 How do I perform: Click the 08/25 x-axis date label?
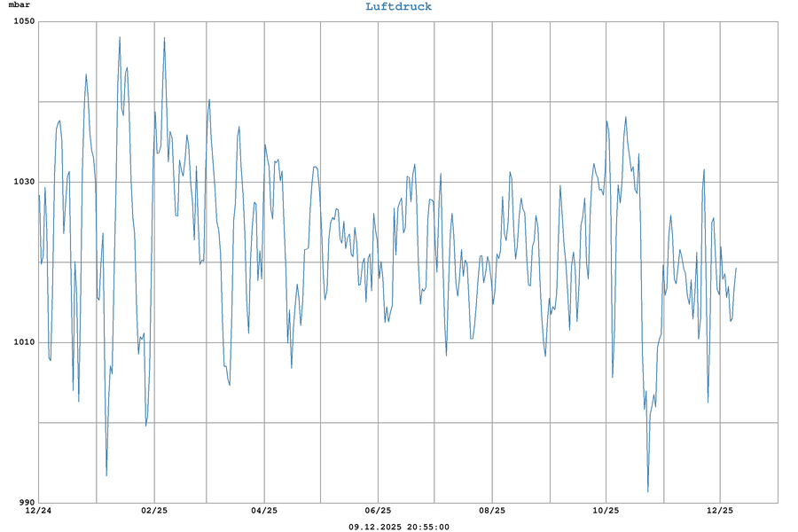492,511
